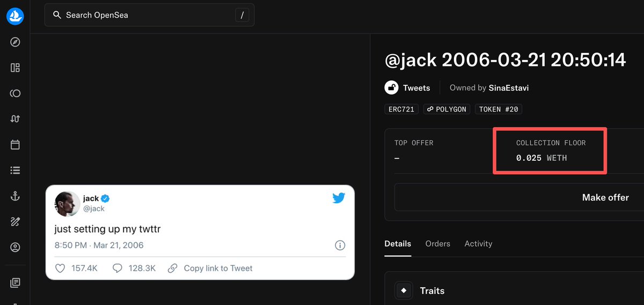Click the OpenSea sailboat logo
Screen dimensions: 644x305
[x=15, y=16]
